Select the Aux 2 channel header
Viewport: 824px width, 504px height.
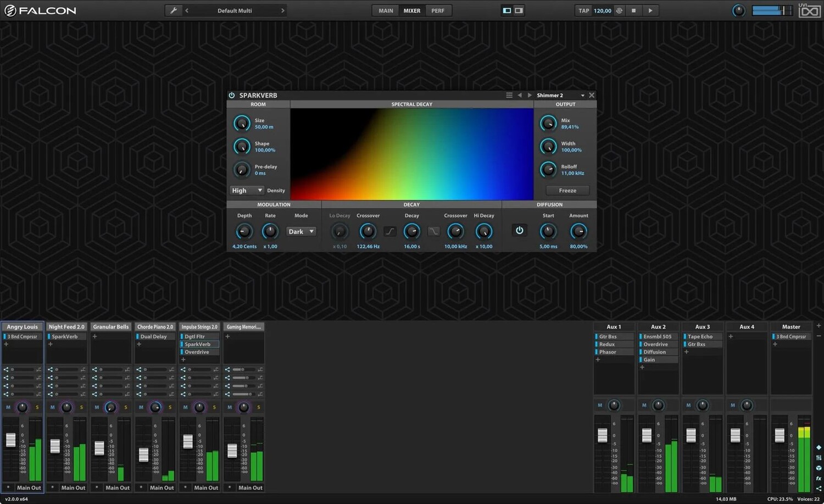pyautogui.click(x=658, y=327)
